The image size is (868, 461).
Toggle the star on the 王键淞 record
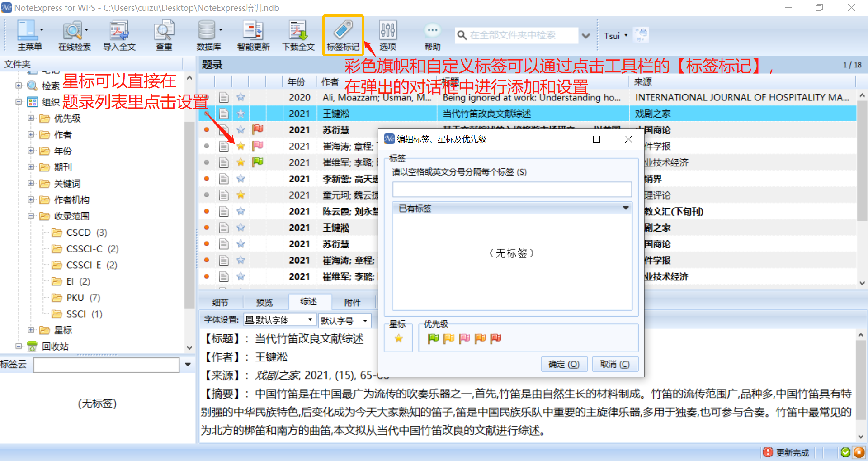pos(241,114)
